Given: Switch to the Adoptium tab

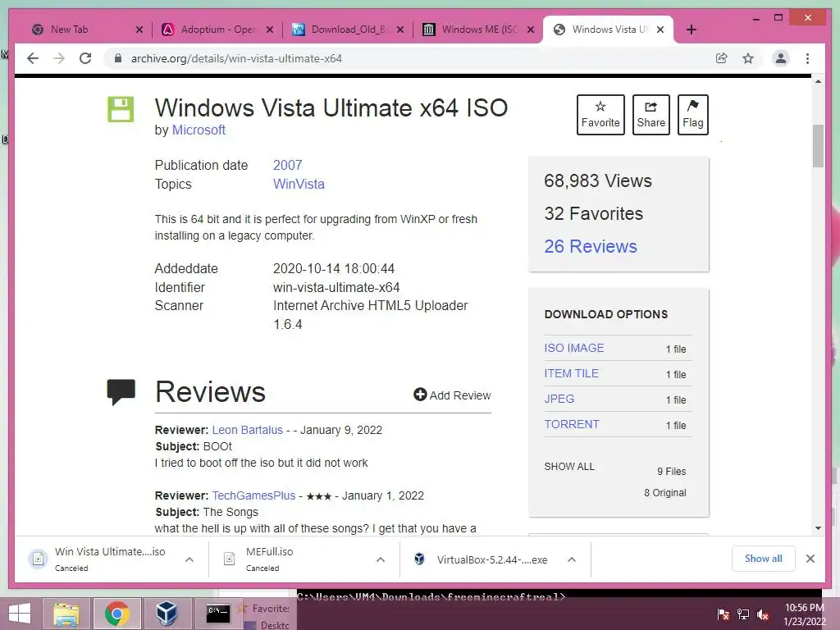Looking at the screenshot, I should click(x=217, y=30).
